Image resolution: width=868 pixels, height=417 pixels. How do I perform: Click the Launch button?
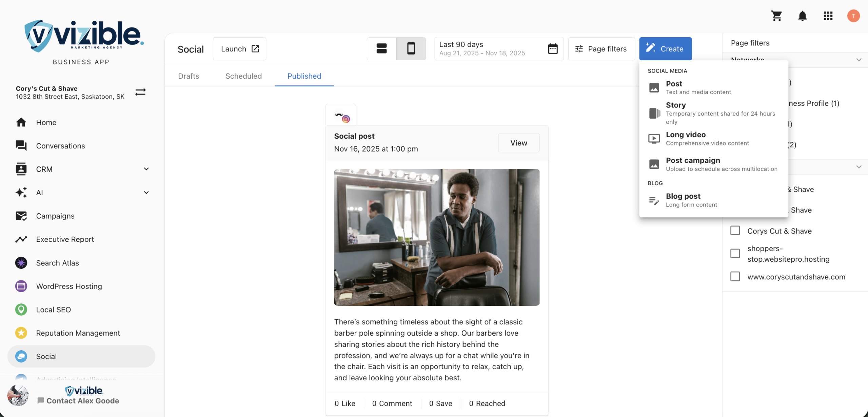(239, 49)
